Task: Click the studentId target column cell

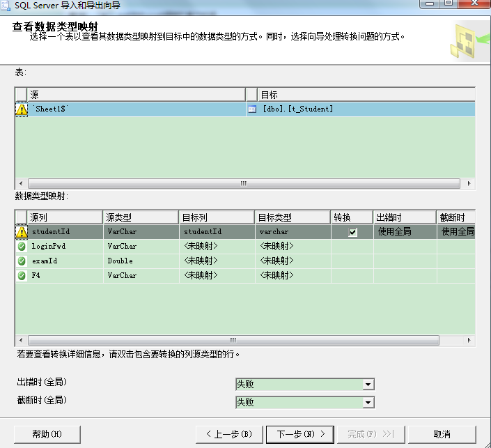Action: coord(217,232)
